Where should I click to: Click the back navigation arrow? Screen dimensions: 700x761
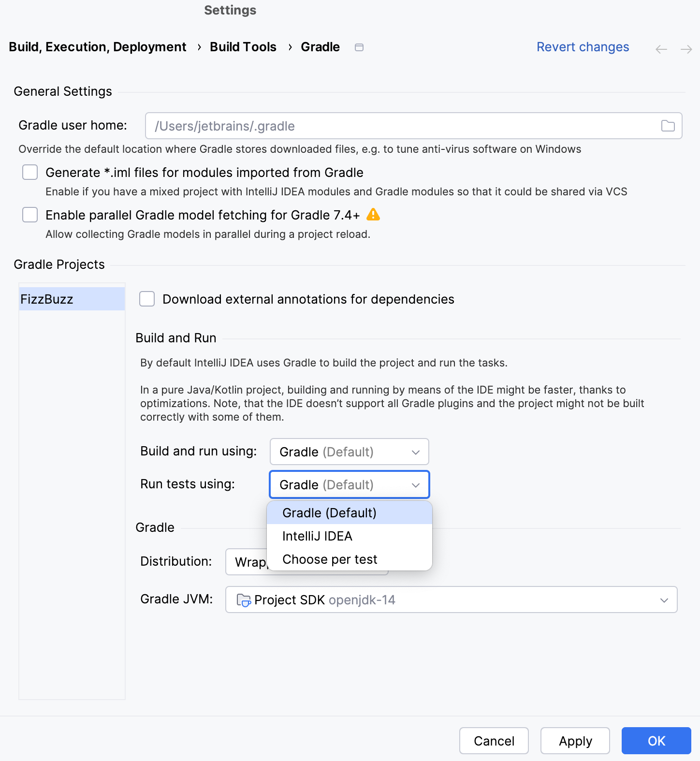[x=661, y=49]
